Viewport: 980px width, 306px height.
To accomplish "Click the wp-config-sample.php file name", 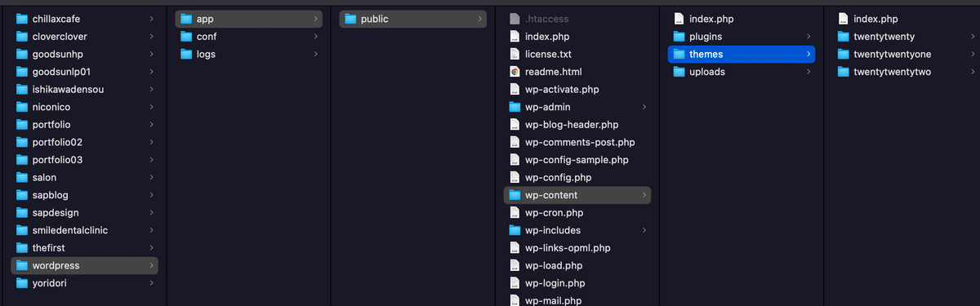I will click(x=577, y=160).
